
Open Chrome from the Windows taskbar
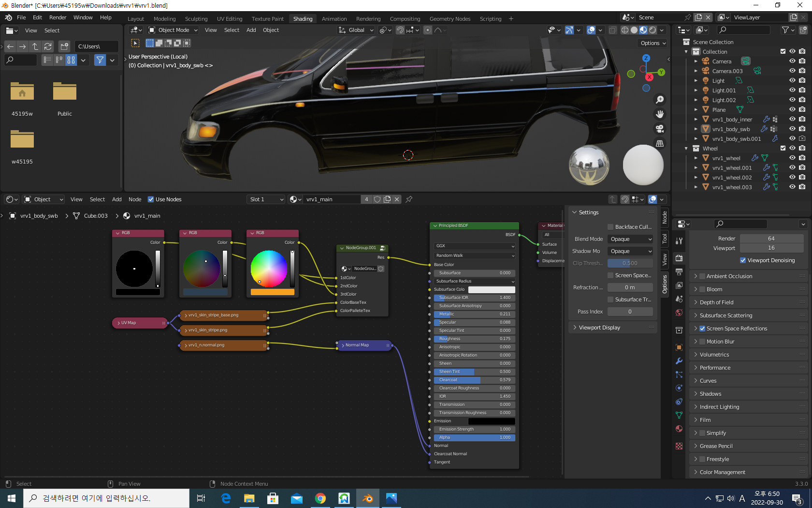pos(320,498)
